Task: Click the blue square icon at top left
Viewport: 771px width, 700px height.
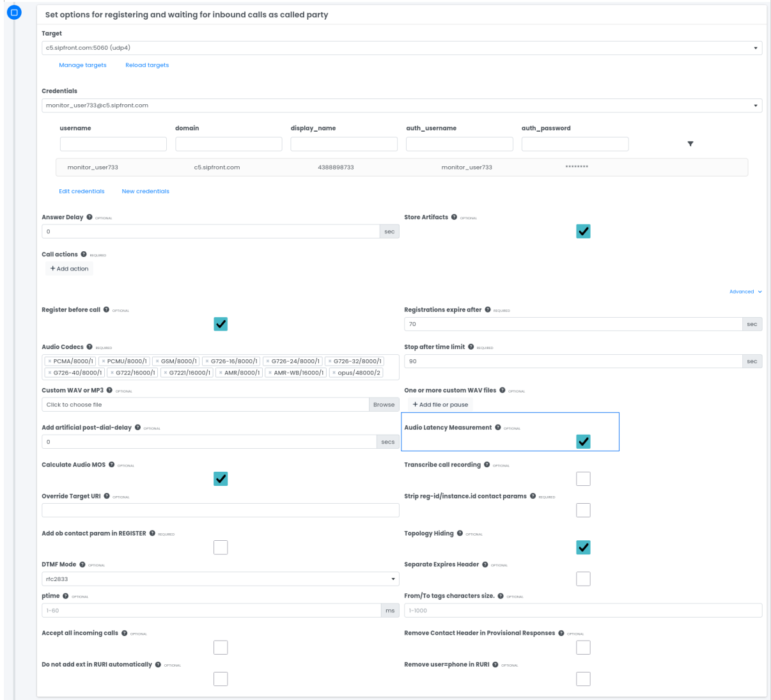Action: [14, 12]
